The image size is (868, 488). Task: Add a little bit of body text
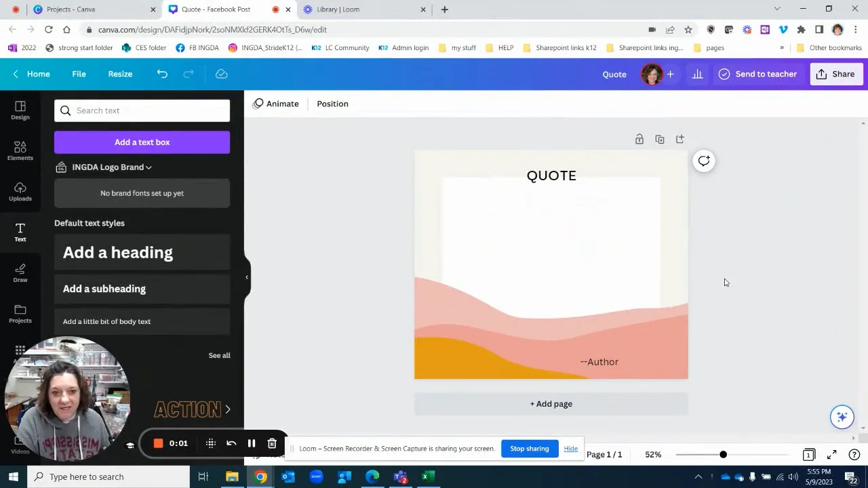point(142,321)
